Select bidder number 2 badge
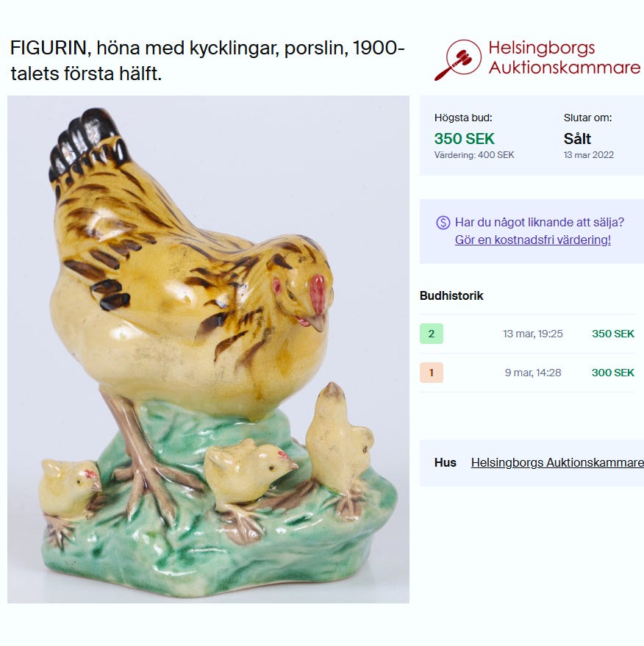 click(432, 334)
